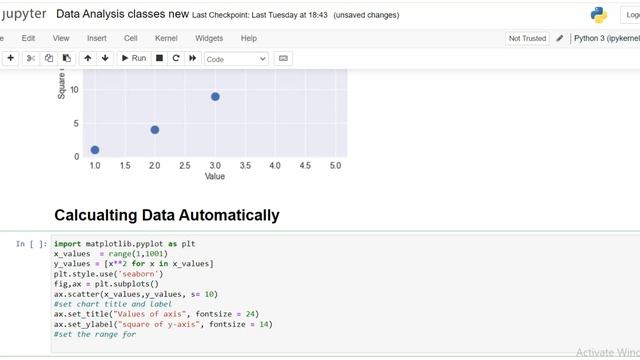This screenshot has width=640, height=360.
Task: Open the command palette keyboard icon
Action: click(283, 58)
